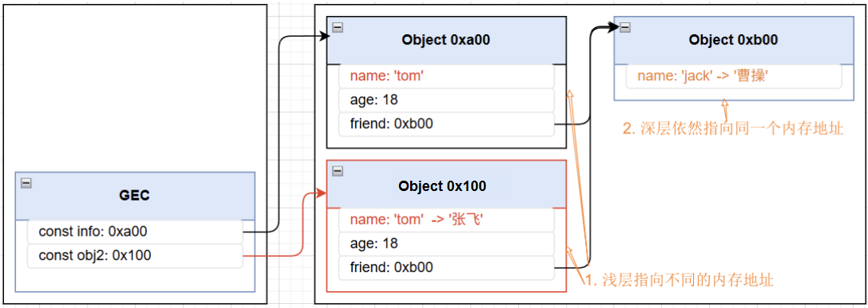
Task: Select the '2. 深层依然指向同一个内存地址' annotation
Action: [x=733, y=130]
